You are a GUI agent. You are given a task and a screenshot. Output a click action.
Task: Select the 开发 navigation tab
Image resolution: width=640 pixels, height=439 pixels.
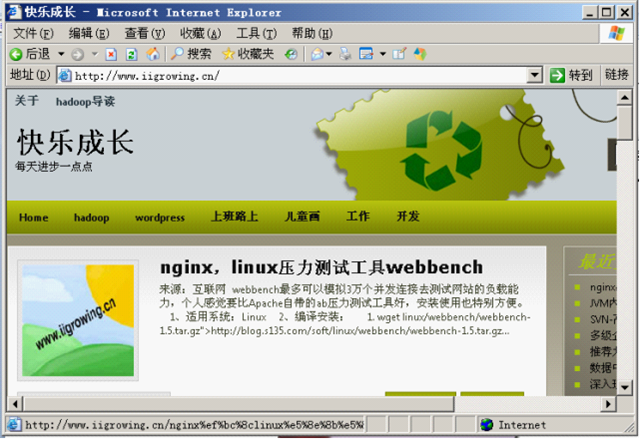[408, 216]
